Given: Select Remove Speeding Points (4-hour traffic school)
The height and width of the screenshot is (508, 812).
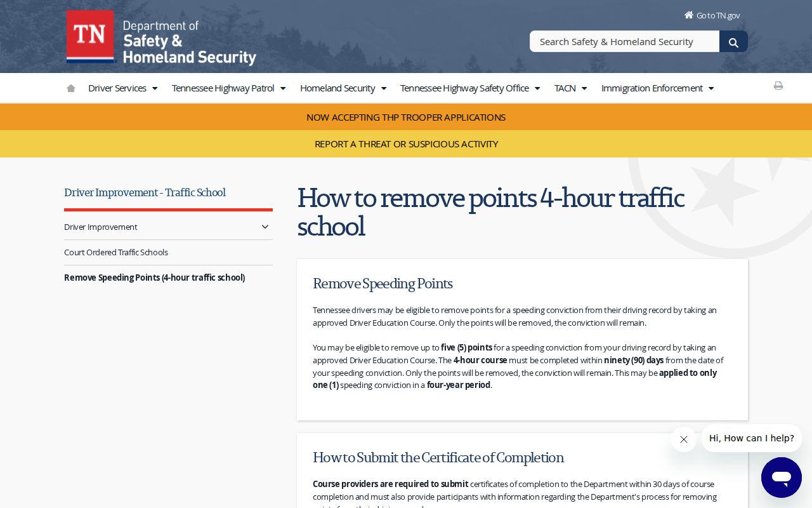Looking at the screenshot, I should (155, 277).
